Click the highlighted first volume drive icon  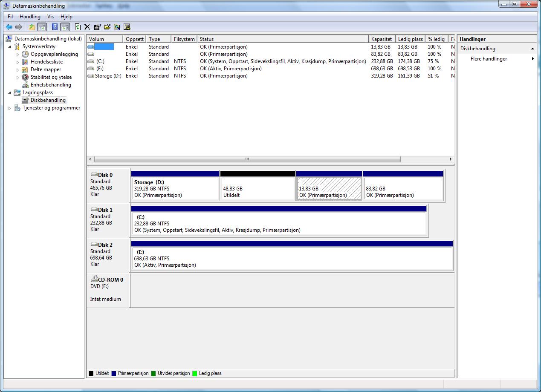point(91,47)
